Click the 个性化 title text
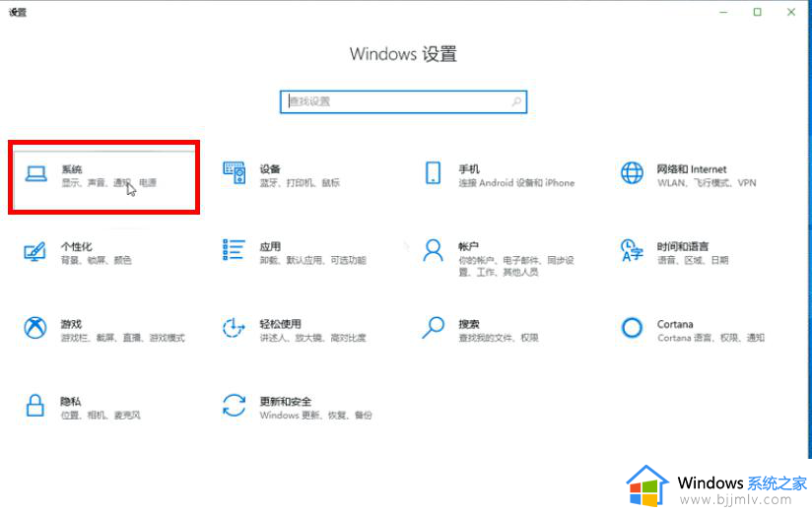Image resolution: width=812 pixels, height=513 pixels. pyautogui.click(x=76, y=246)
